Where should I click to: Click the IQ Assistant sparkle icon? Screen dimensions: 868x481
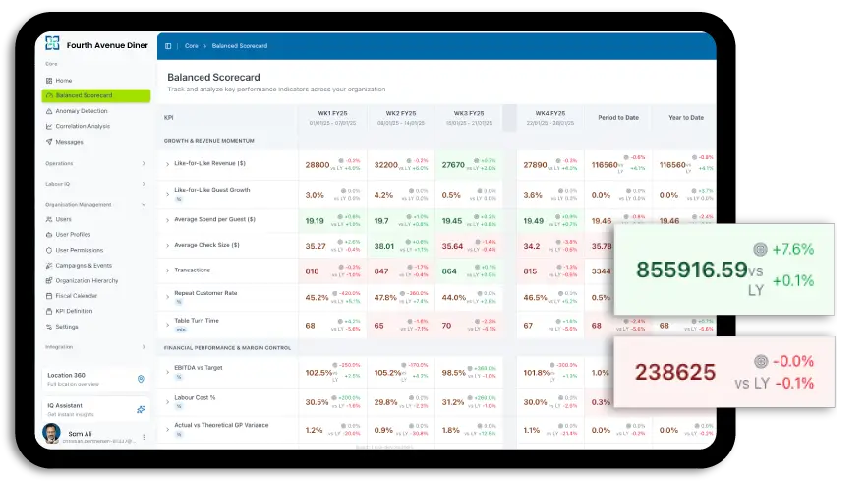(x=141, y=409)
